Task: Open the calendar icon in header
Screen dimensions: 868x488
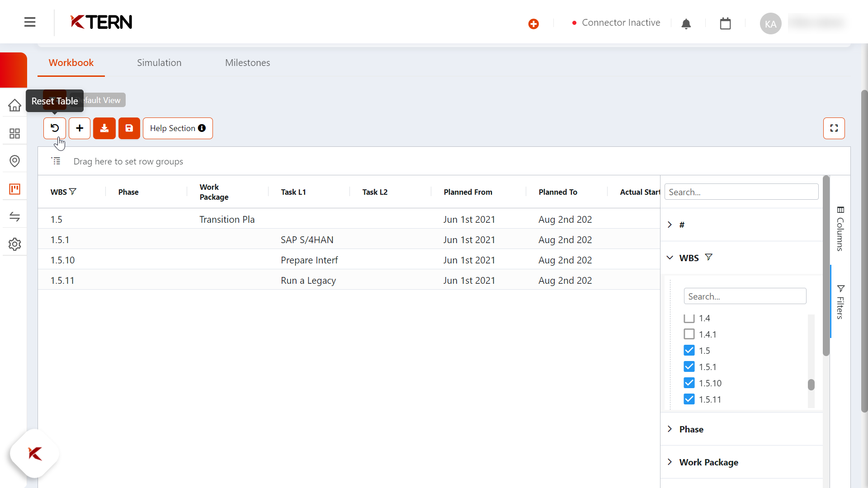Action: 725,23
